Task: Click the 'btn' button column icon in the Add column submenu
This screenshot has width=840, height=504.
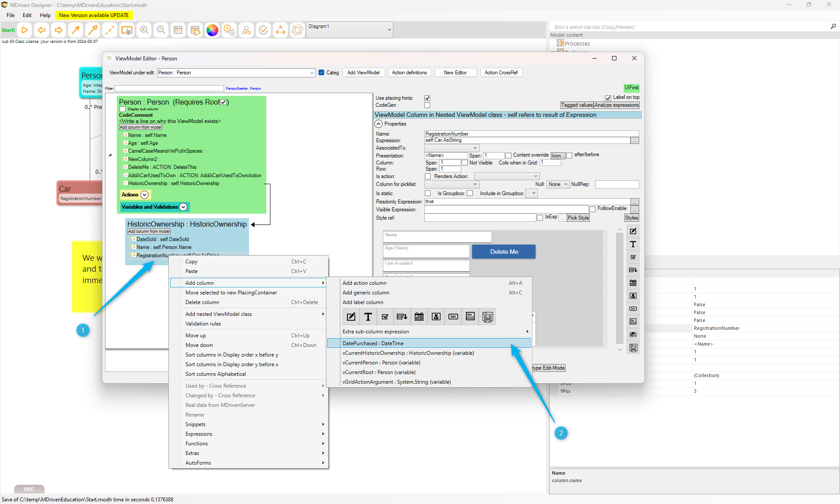Action: (453, 317)
